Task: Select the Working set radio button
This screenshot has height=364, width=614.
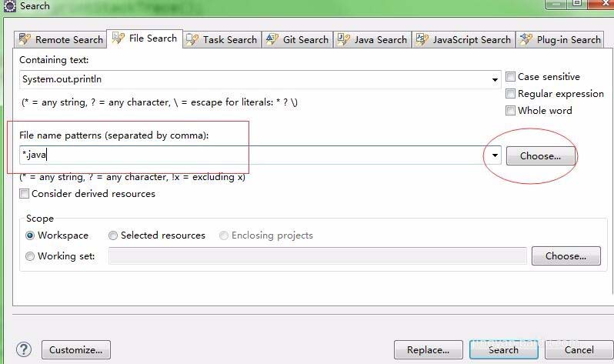Action: pyautogui.click(x=31, y=256)
